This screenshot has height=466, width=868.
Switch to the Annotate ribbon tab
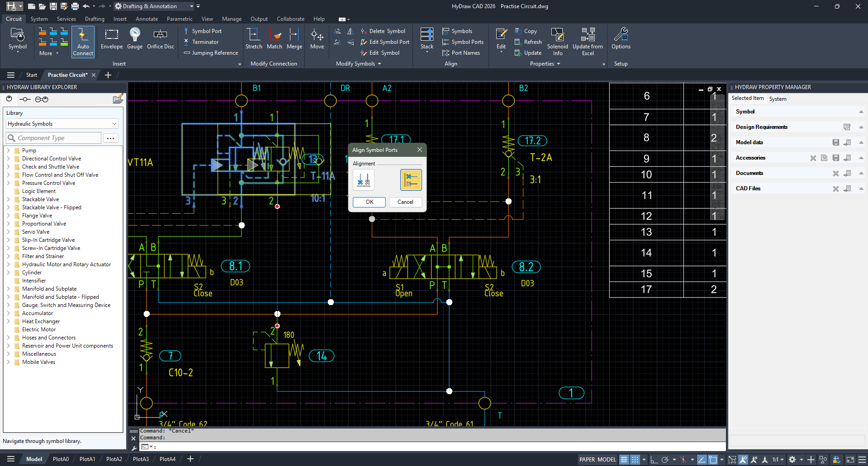pos(147,19)
